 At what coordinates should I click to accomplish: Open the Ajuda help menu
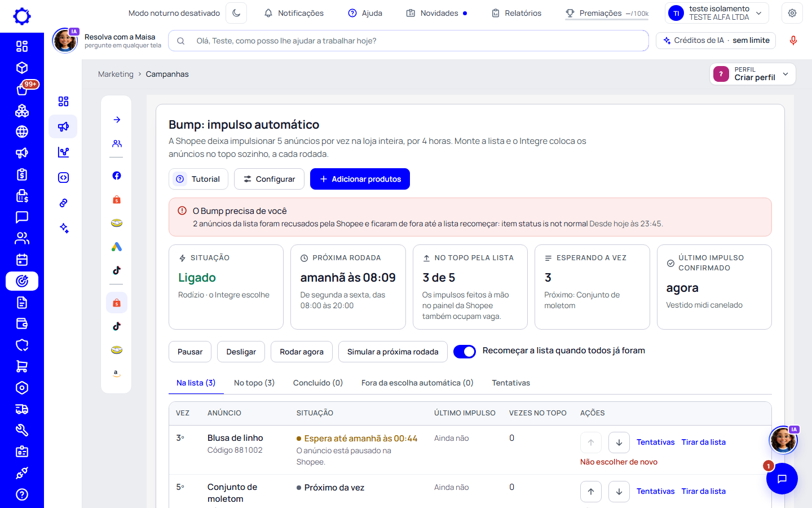tap(365, 13)
